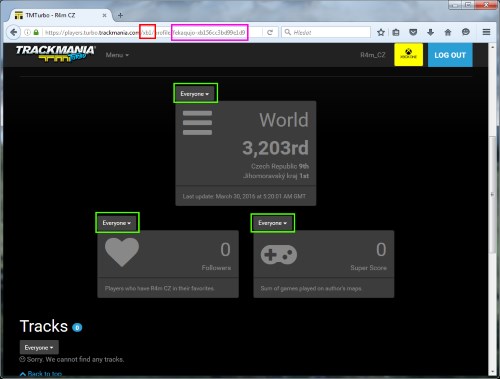View site security padlock icon
The height and width of the screenshot is (379, 500).
click(36, 32)
